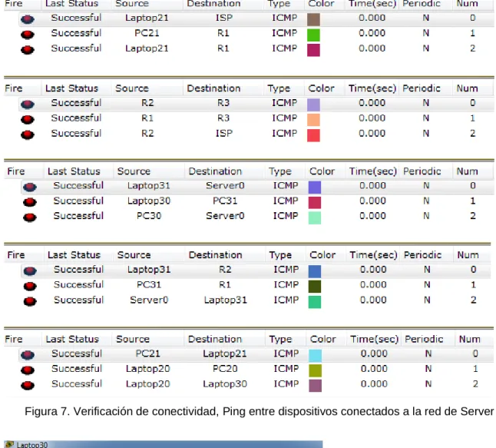Select Destination cell PC20
This screenshot has width=496, height=448.
coord(225,369)
